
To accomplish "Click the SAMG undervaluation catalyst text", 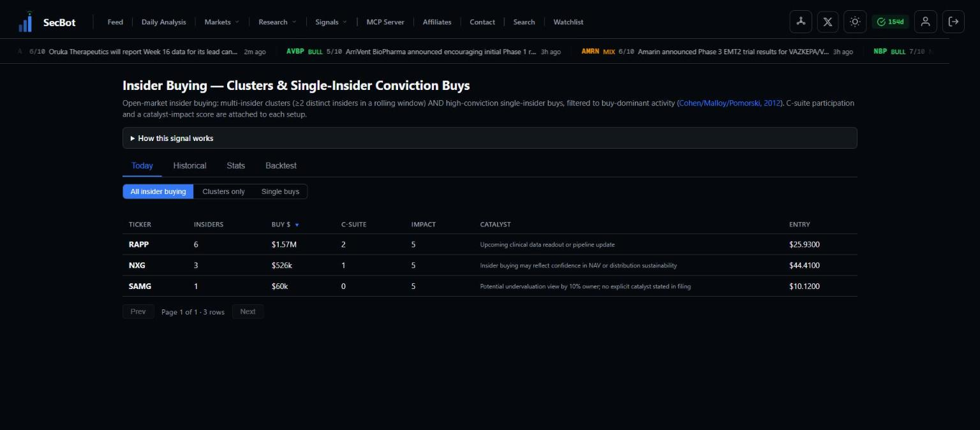I will tap(585, 286).
